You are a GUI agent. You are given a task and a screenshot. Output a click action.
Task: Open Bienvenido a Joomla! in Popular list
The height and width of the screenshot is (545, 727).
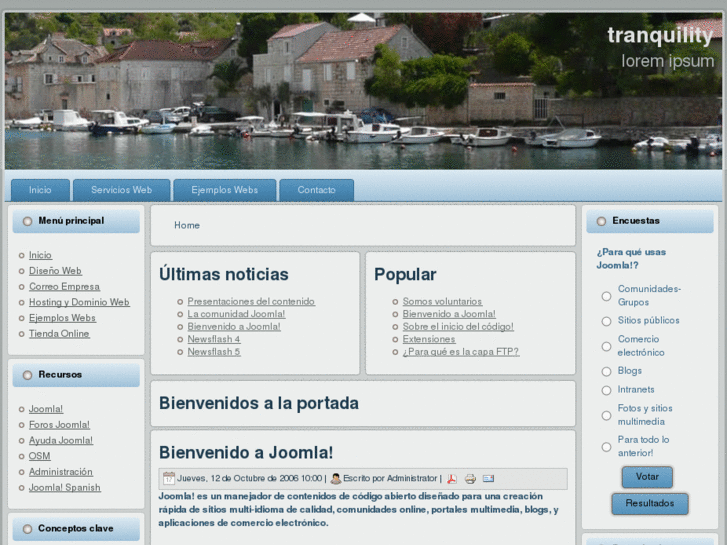pos(449,314)
